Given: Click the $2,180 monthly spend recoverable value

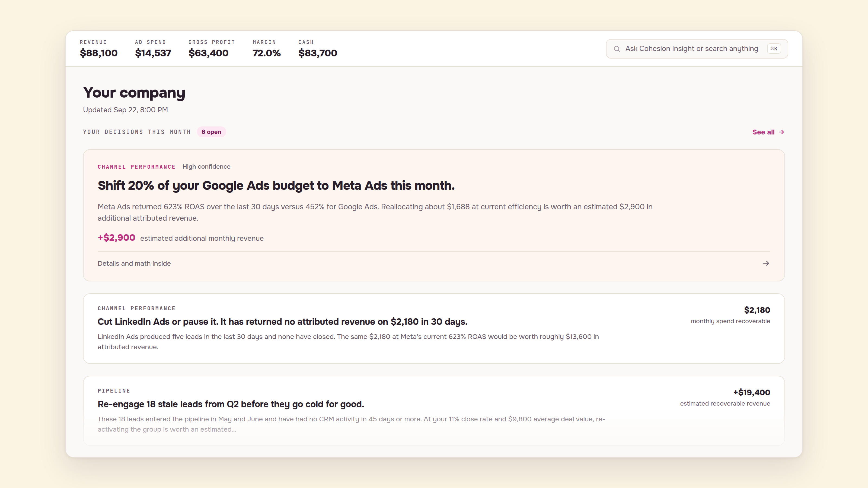Looking at the screenshot, I should (757, 310).
